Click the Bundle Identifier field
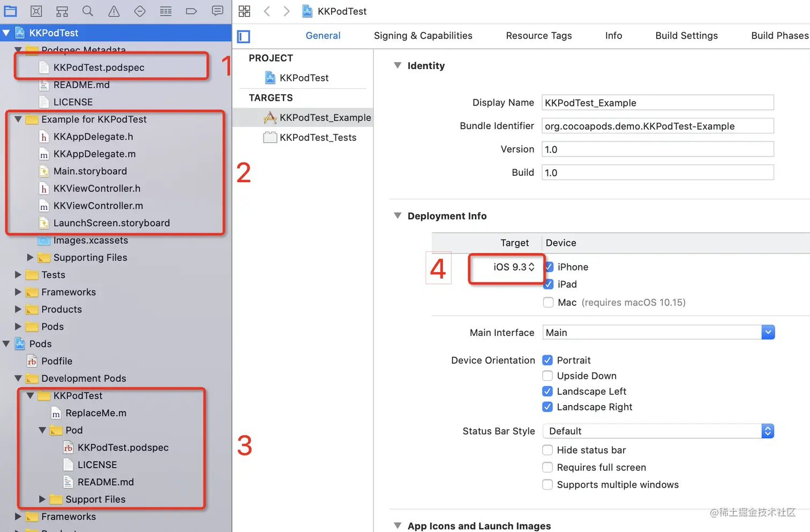This screenshot has width=810, height=532. click(658, 126)
